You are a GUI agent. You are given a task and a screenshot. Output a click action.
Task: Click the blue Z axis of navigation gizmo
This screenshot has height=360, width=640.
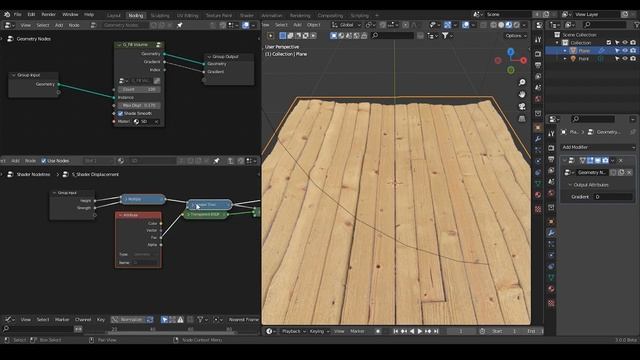[x=511, y=52]
